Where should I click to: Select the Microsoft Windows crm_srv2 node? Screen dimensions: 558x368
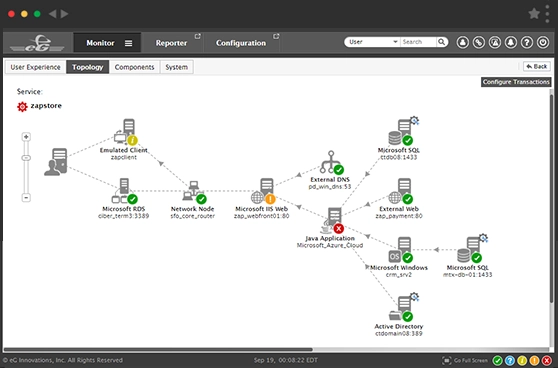tap(401, 250)
